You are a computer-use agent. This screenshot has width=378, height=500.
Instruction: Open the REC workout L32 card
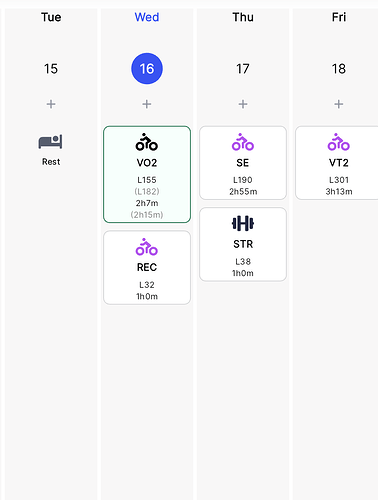147,268
